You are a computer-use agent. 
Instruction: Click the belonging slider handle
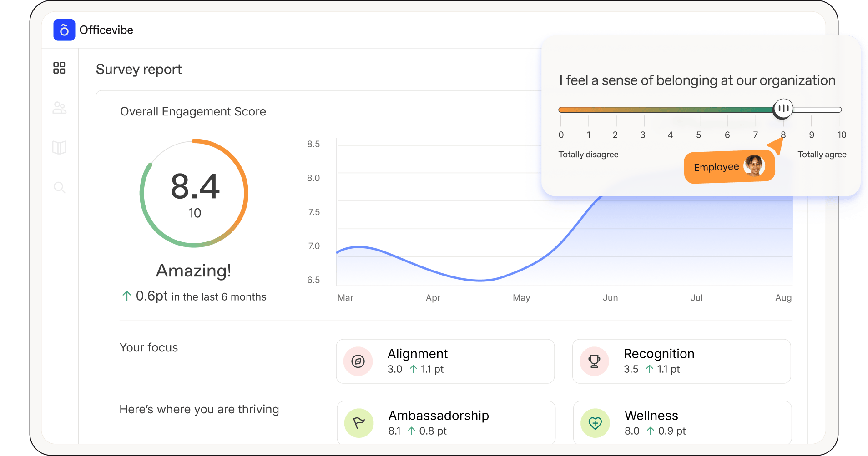(x=783, y=109)
